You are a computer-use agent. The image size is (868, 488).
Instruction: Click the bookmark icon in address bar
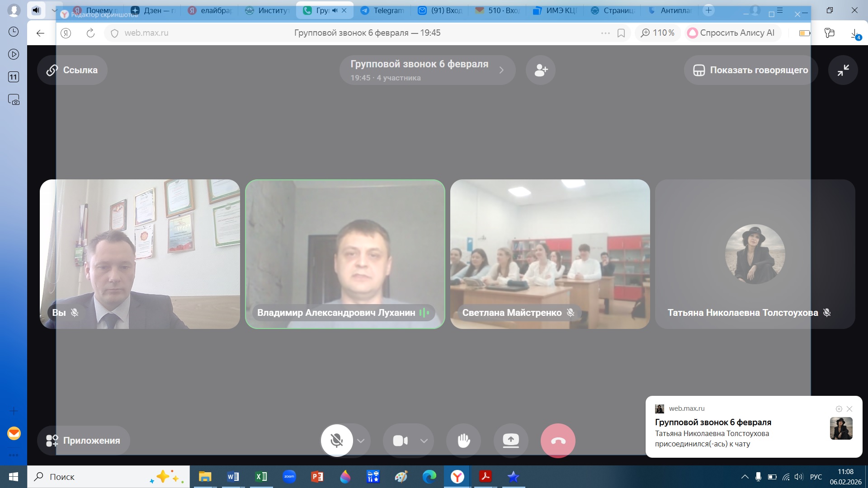pyautogui.click(x=621, y=33)
